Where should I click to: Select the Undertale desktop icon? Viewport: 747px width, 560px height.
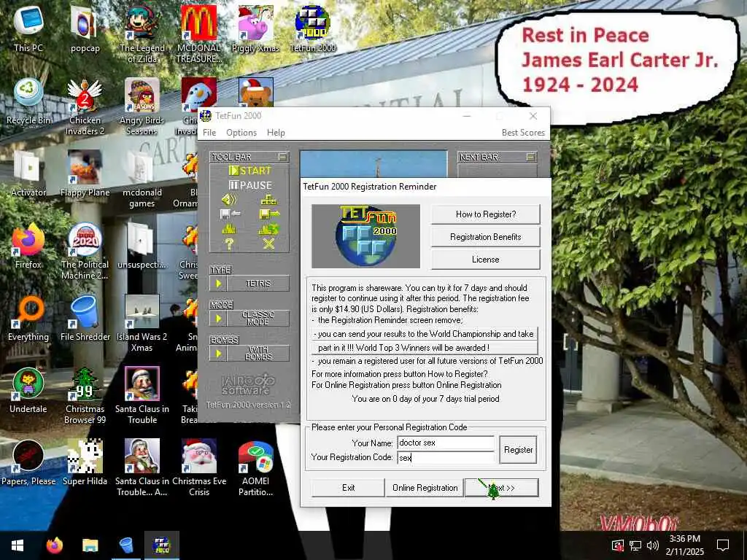coord(28,391)
